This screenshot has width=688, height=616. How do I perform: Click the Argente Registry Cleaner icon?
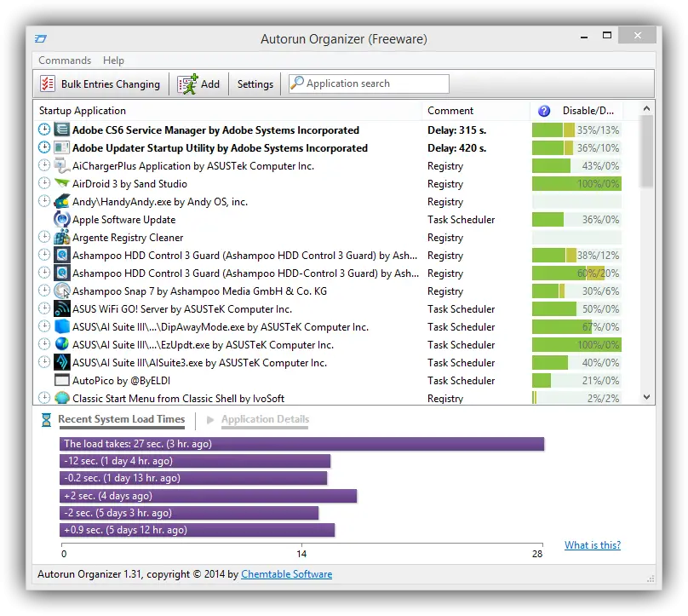[62, 237]
